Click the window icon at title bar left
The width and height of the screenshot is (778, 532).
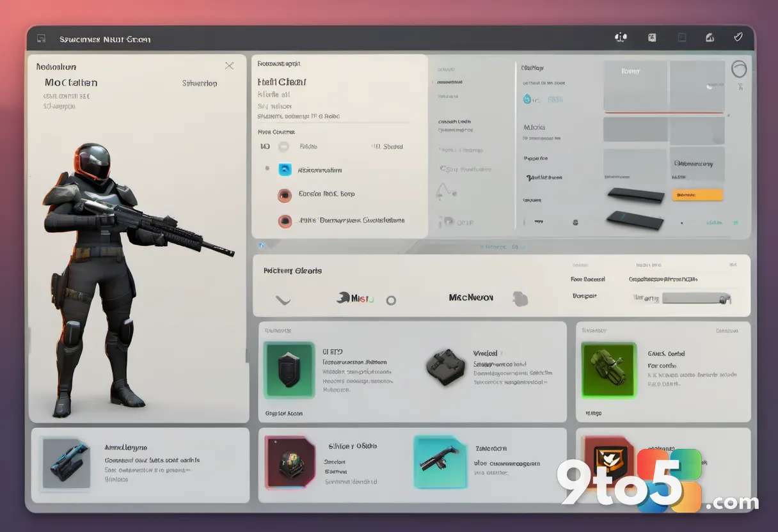pos(42,39)
